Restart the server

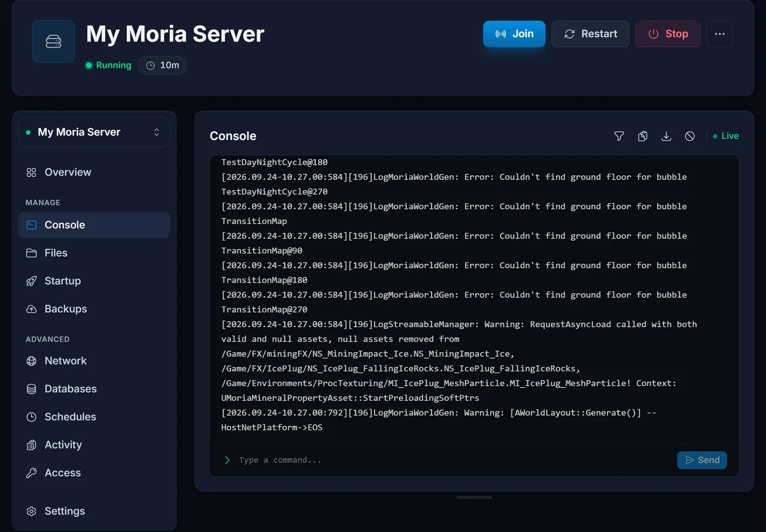coord(590,34)
